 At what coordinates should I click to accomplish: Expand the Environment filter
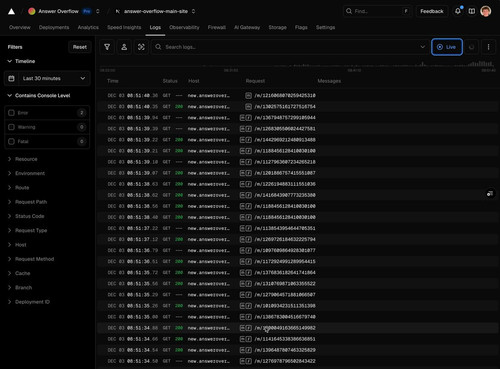(26, 173)
